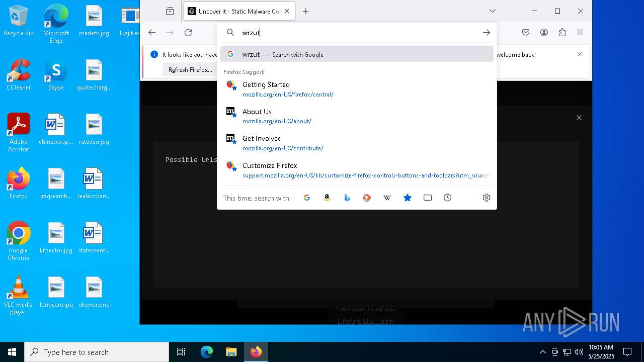Open VLC media player shortcut

click(19, 296)
